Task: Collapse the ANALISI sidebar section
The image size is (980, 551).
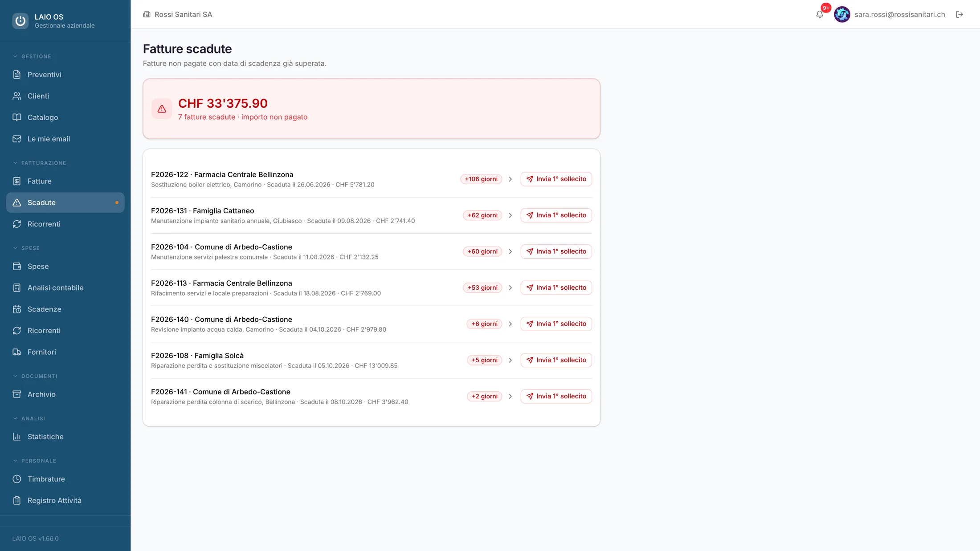Action: (29, 418)
